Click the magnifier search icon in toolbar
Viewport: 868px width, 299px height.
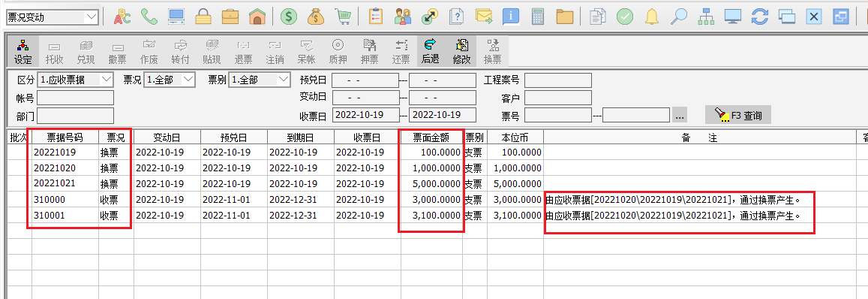[x=679, y=17]
